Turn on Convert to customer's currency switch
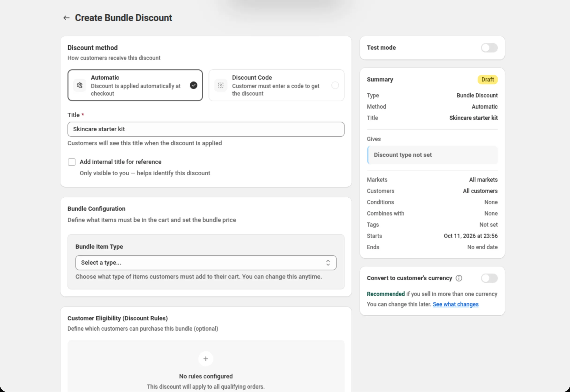 point(489,278)
